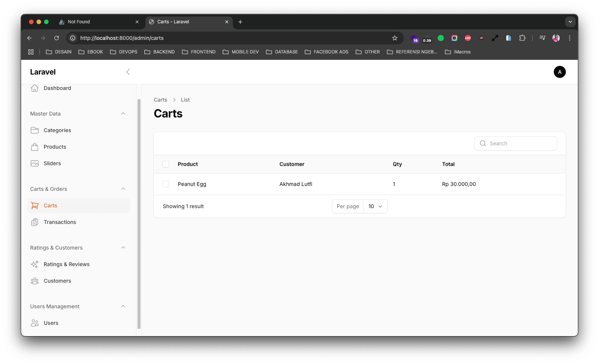Collapse the Users Management group
Viewport: 599px width, 364px height.
[x=123, y=306]
